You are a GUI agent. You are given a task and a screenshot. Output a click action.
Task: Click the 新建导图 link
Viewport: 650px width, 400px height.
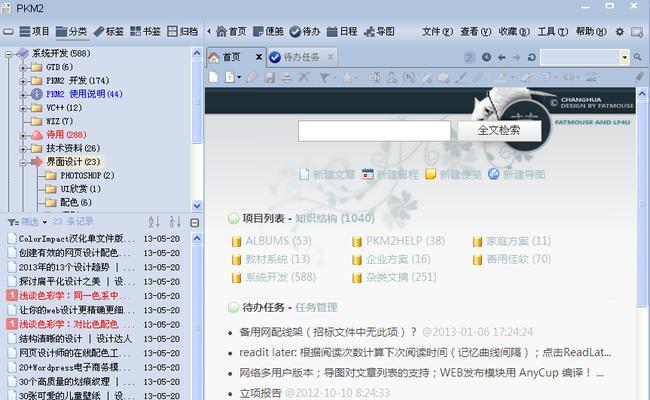point(524,175)
